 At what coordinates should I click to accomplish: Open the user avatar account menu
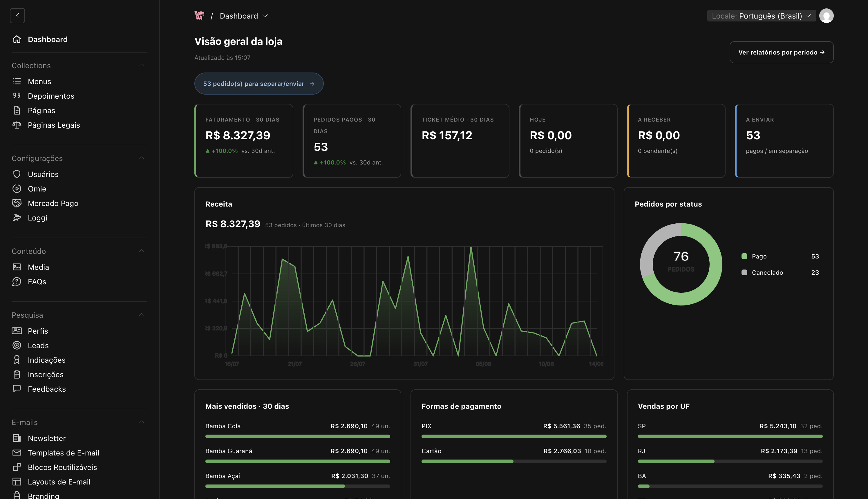(x=826, y=16)
